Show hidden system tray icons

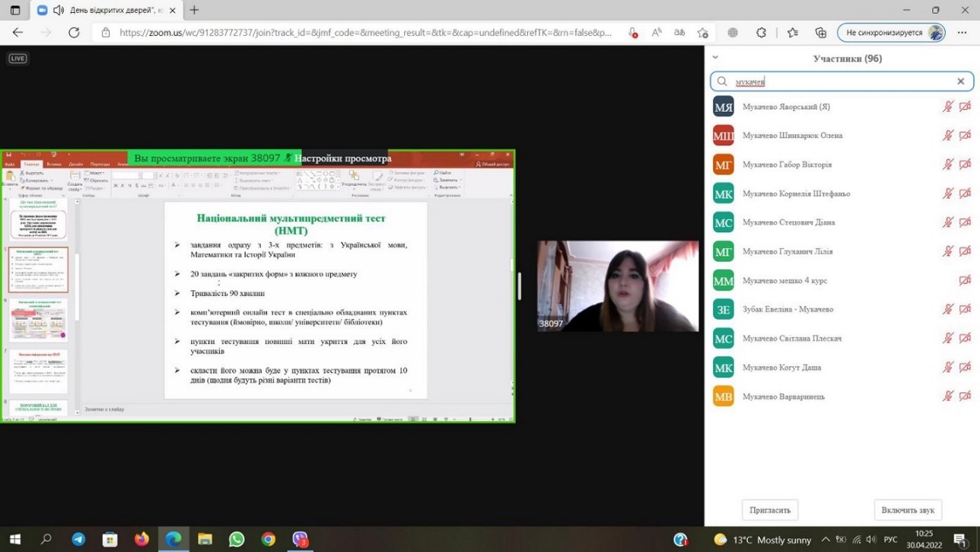coord(826,540)
